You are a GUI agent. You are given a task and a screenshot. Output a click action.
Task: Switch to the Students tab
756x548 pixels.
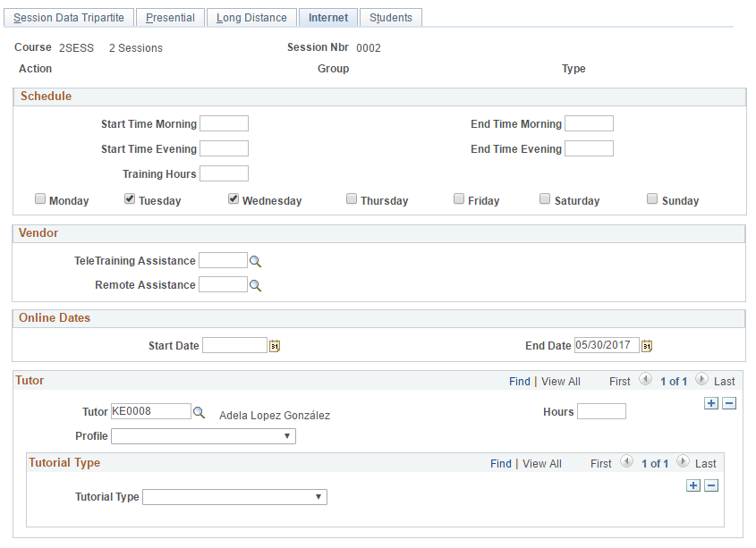391,18
